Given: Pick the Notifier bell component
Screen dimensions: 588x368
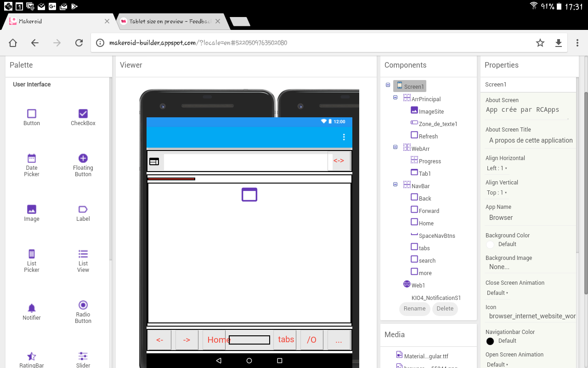Looking at the screenshot, I should [x=32, y=311].
